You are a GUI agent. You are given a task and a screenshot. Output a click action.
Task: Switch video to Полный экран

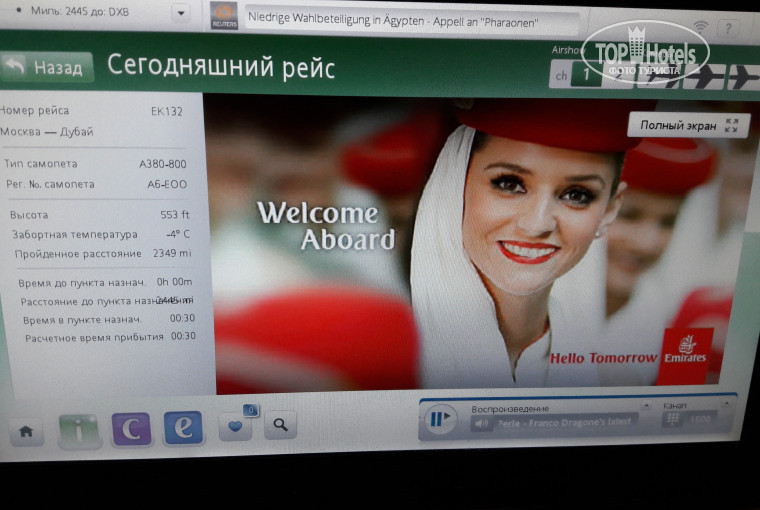[x=689, y=126]
